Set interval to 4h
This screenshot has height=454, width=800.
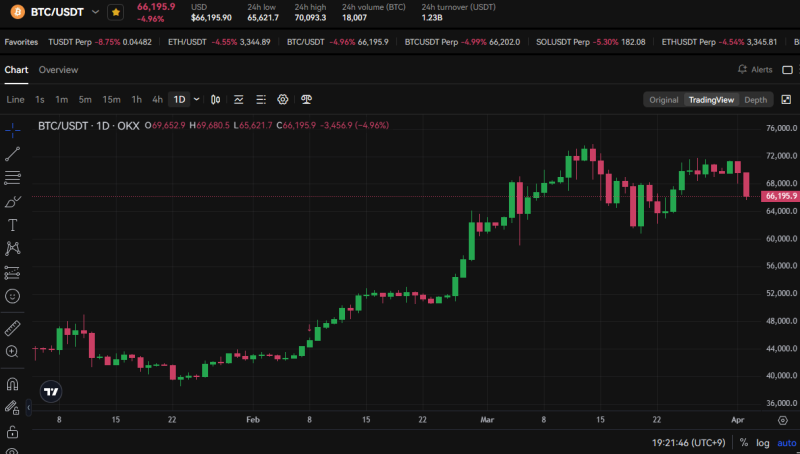click(x=158, y=99)
